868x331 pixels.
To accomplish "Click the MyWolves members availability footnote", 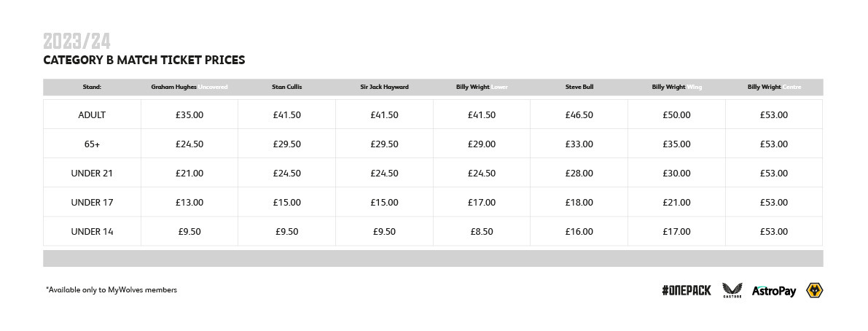I will tap(112, 289).
